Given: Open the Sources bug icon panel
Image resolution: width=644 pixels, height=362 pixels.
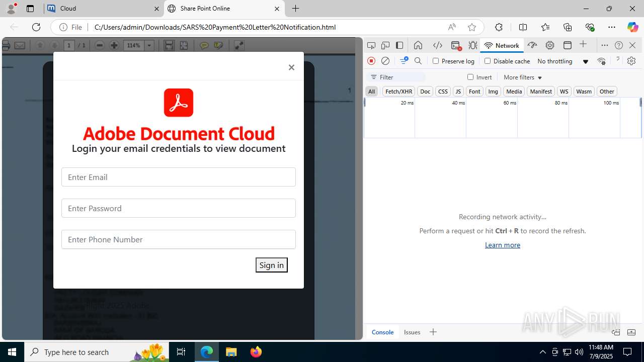Looking at the screenshot, I should pos(473,45).
